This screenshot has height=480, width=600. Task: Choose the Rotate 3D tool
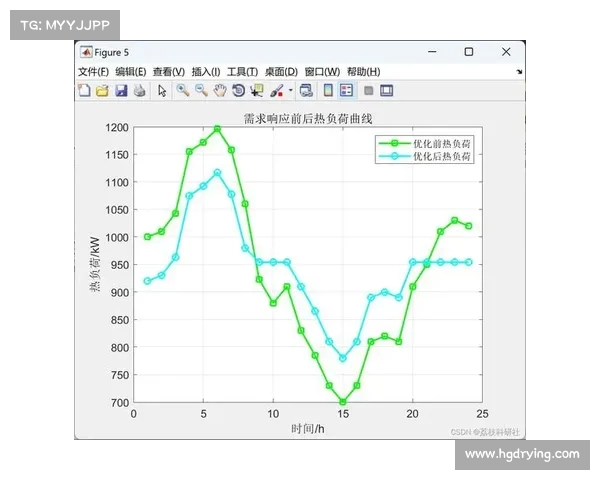pos(238,90)
